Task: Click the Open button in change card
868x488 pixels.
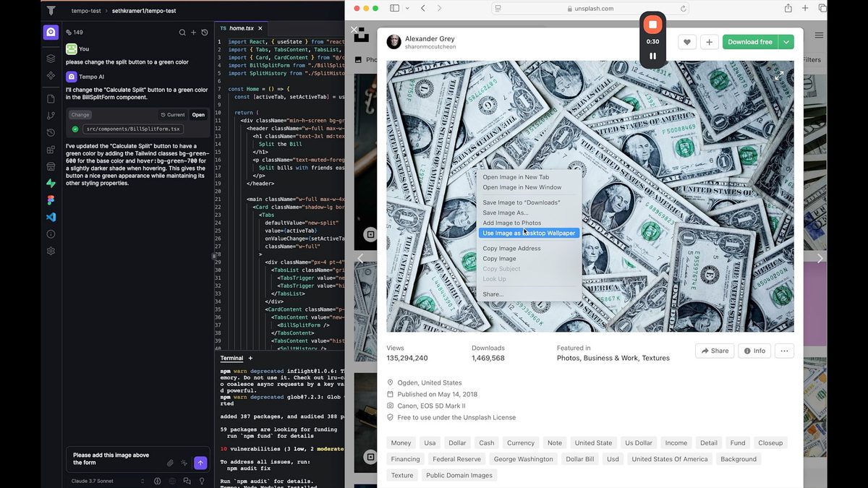Action: coord(198,115)
